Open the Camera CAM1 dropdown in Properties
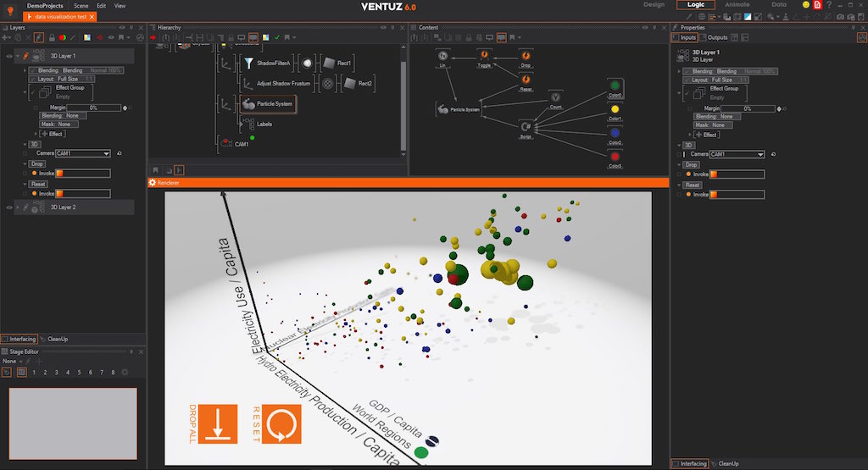This screenshot has width=868, height=470. 760,154
